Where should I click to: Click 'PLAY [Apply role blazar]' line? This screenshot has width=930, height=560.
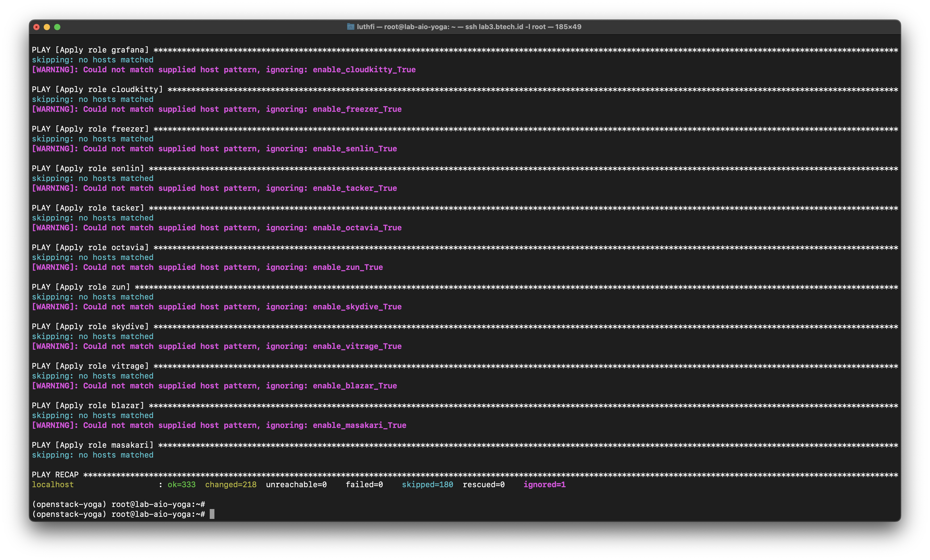click(x=465, y=405)
